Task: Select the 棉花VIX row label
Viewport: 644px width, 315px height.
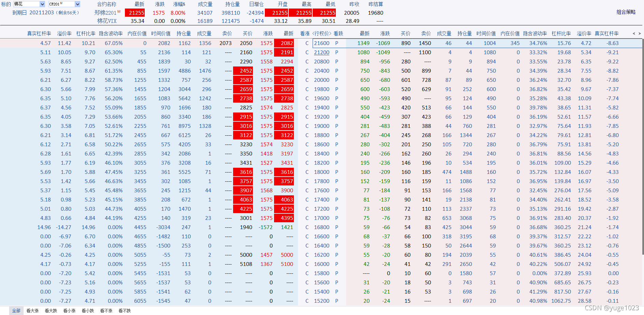Action: point(107,21)
